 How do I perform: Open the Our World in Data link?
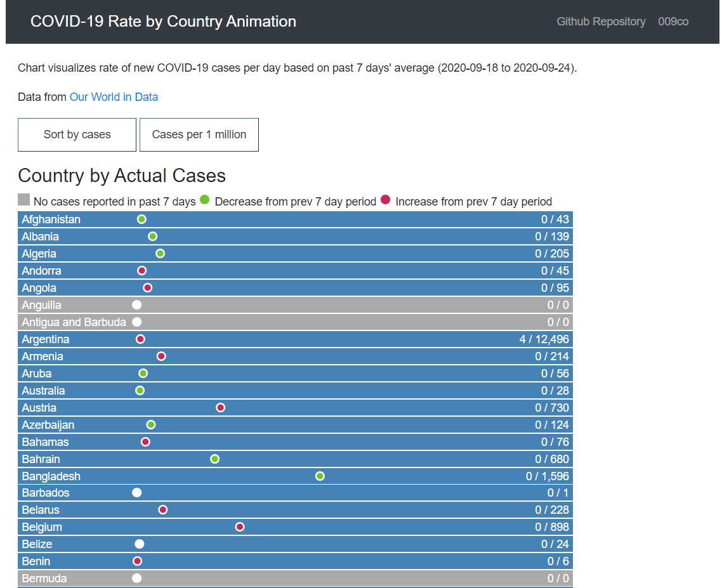click(114, 97)
